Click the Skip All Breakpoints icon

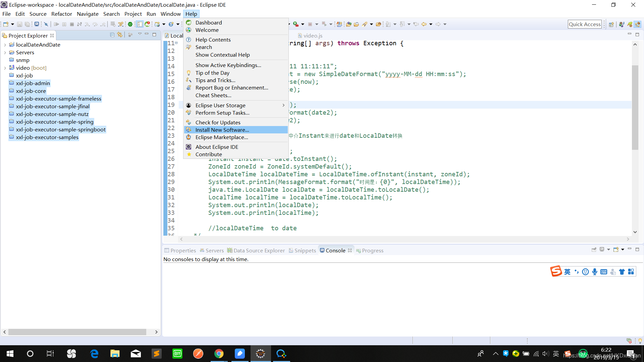(x=46, y=24)
